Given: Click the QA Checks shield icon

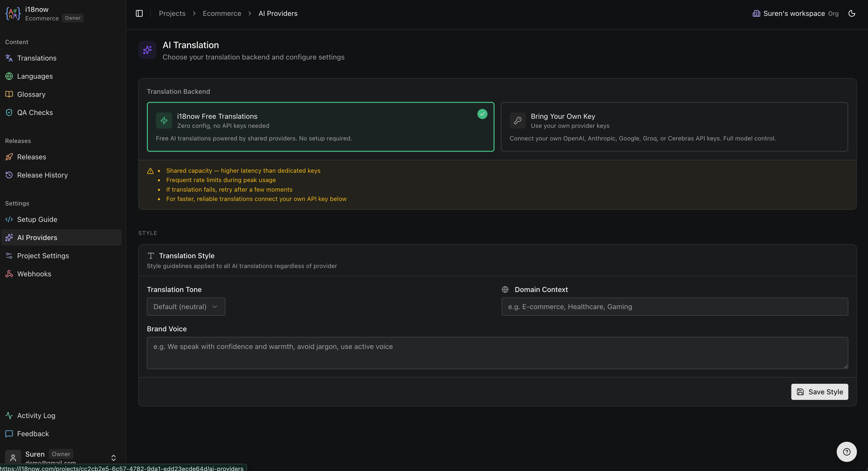Looking at the screenshot, I should coord(9,112).
